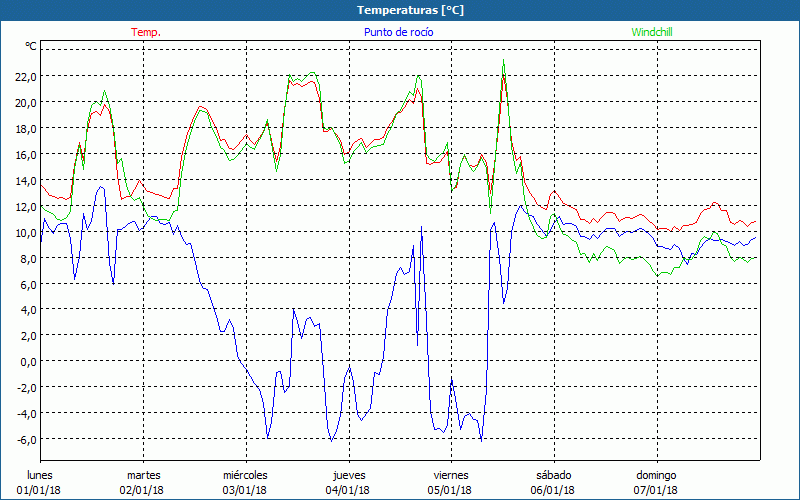Screen dimensions: 800x500
Task: Click the viernes day label
Action: tap(450, 475)
